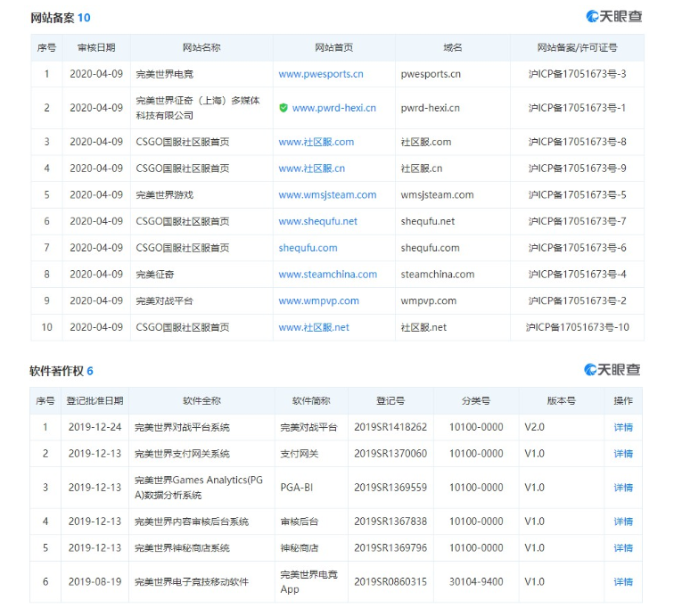Viewport: 682px width, 616px height.
Task: Select license number 沪ICP备17051673号-10
Action: [577, 327]
